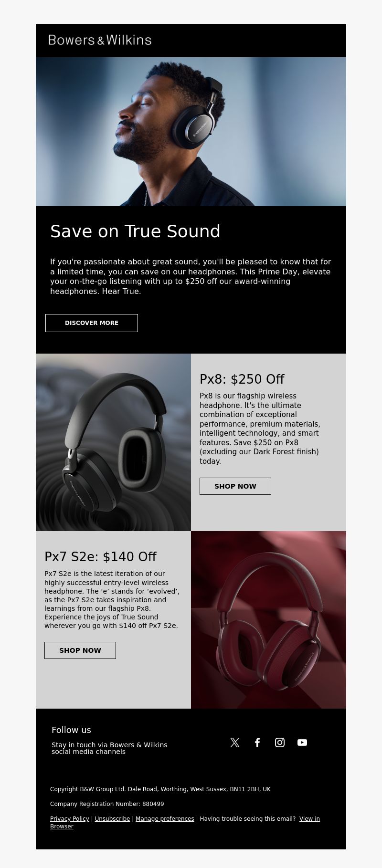Click the Follow us heading
Viewport: 382px width, 868px height.
coord(71,730)
